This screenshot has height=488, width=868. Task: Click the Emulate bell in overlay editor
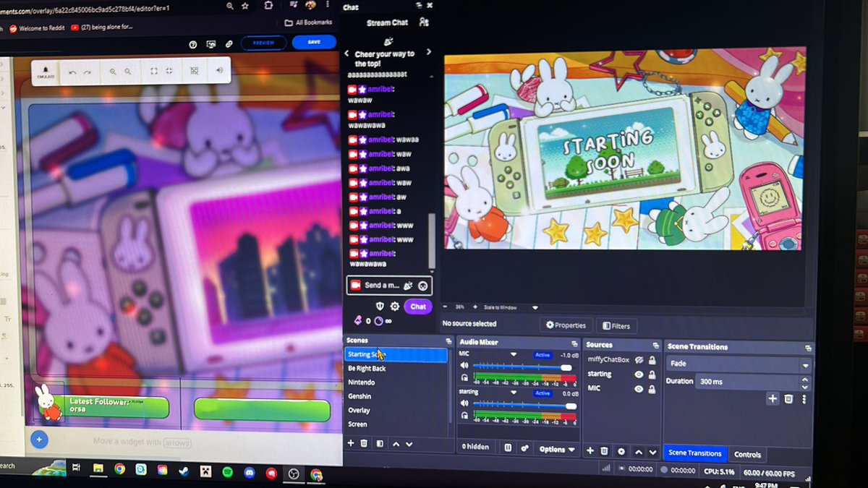46,72
